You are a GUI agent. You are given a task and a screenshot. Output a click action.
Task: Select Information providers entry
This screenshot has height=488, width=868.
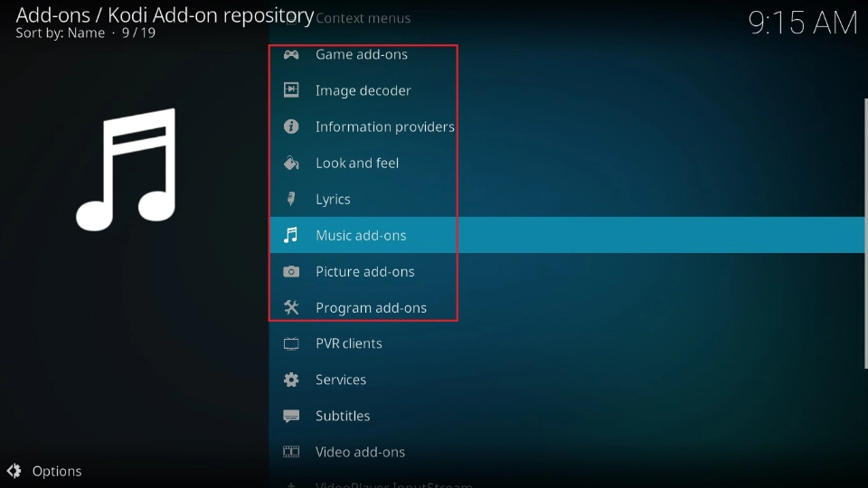point(567,127)
